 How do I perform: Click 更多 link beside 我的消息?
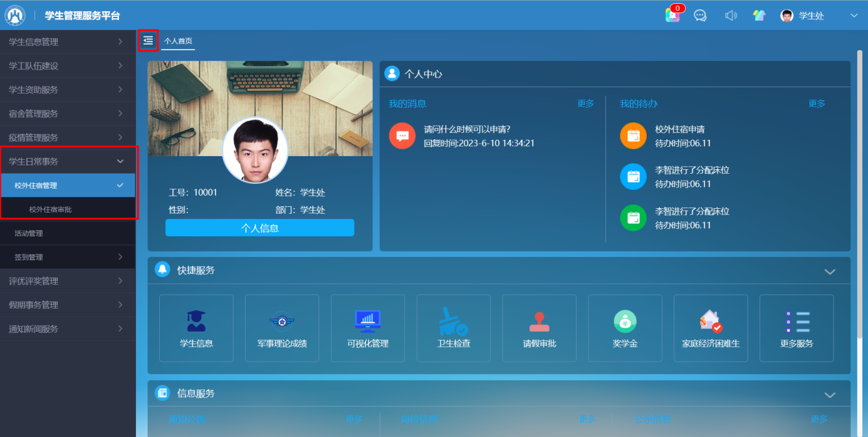point(585,104)
